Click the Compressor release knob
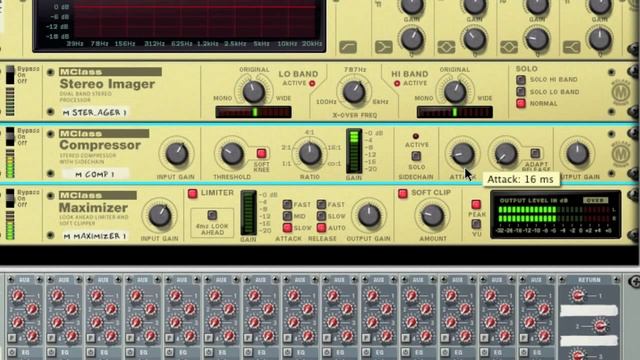Screen dimensions: 640x360 click(506, 154)
